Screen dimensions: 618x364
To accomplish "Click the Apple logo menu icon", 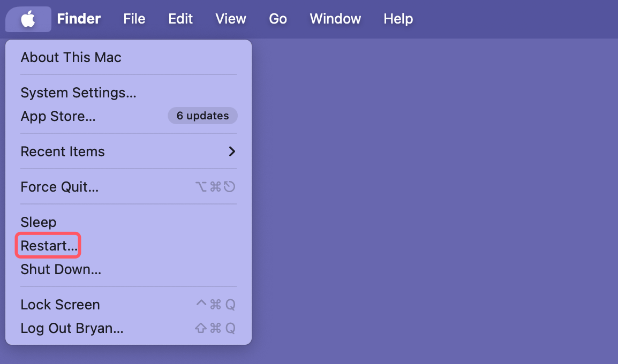I will [28, 19].
